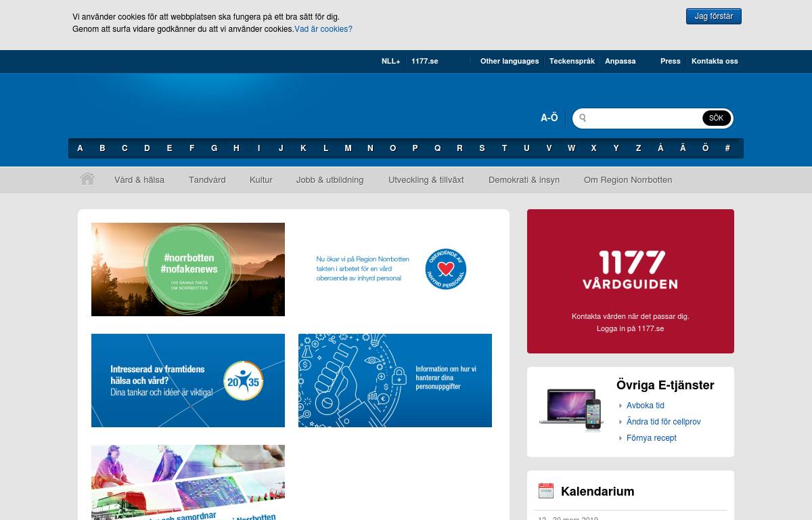Select the # symbol in alphabet index
Screen dimensions: 812x520
(727, 148)
